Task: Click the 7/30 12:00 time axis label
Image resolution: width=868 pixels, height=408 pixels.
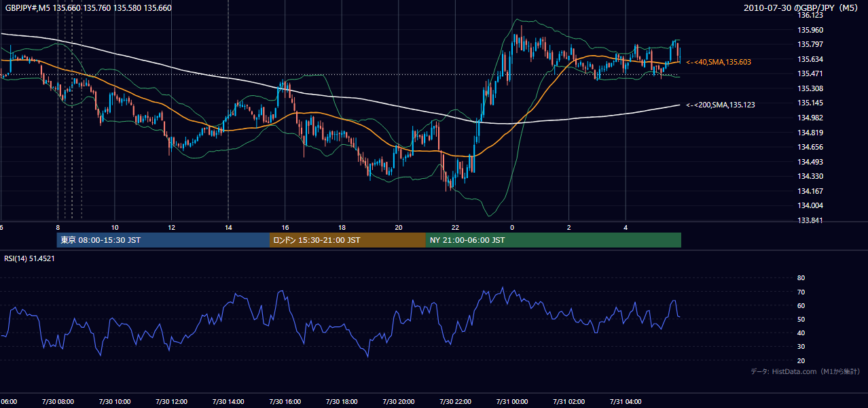Action: [x=171, y=402]
